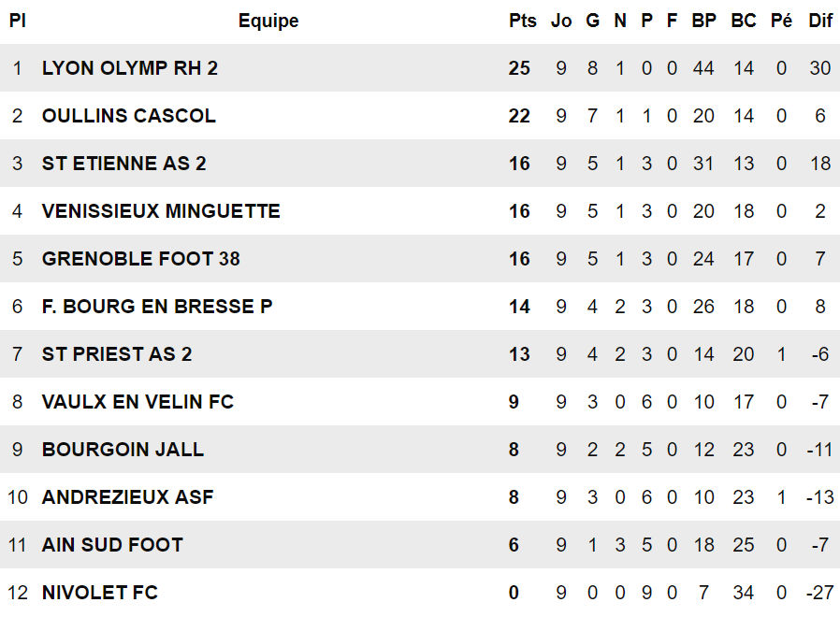Click the NIVOLET FC team name
This screenshot has height=617, width=840.
pyautogui.click(x=100, y=593)
